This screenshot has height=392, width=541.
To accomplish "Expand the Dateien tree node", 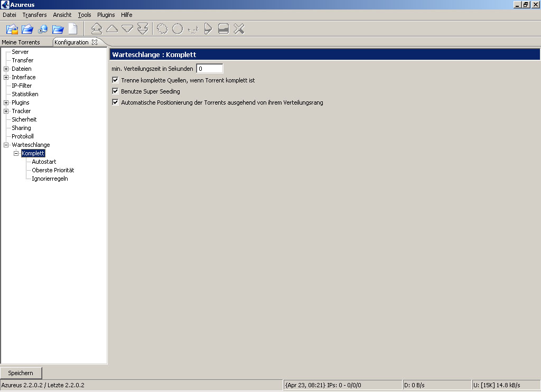I will click(6, 69).
